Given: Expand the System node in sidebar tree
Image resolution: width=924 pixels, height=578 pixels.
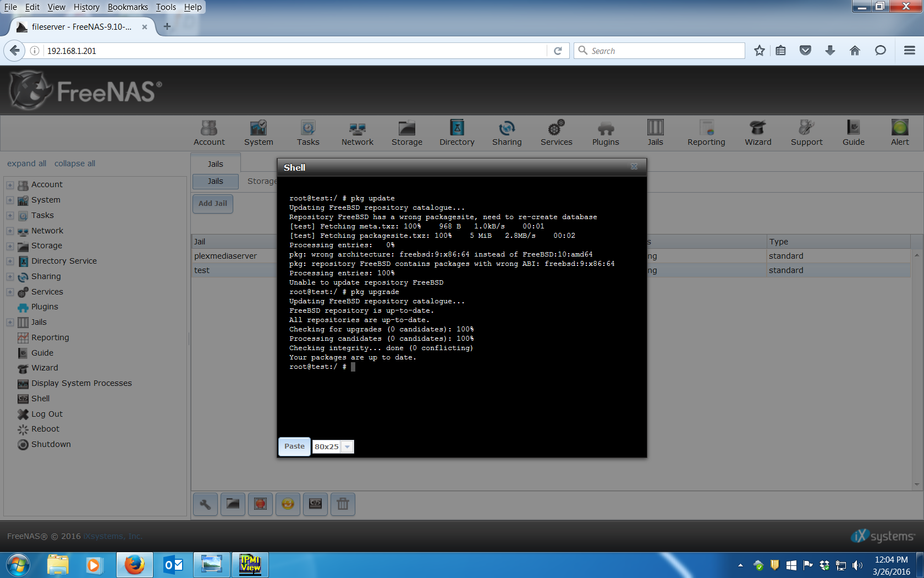Looking at the screenshot, I should (x=10, y=200).
